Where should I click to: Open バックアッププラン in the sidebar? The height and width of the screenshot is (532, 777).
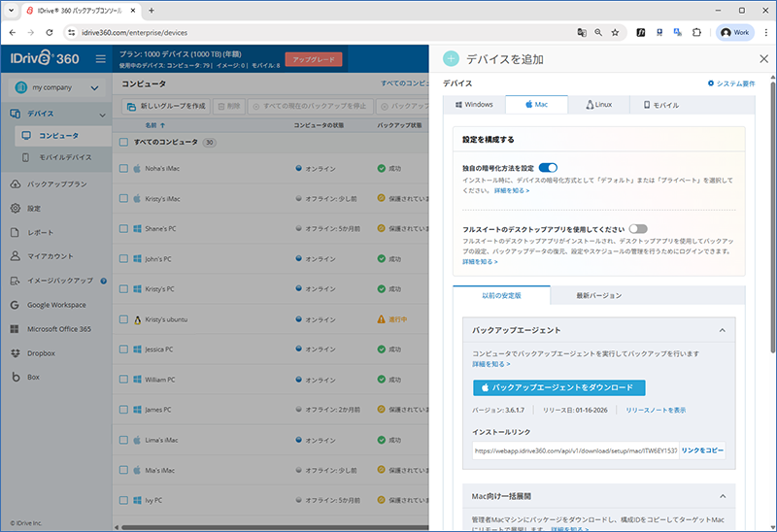(x=56, y=183)
